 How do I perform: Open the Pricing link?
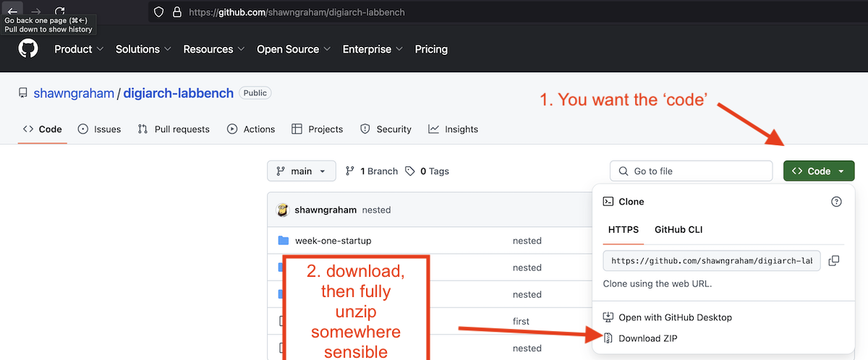pos(431,49)
